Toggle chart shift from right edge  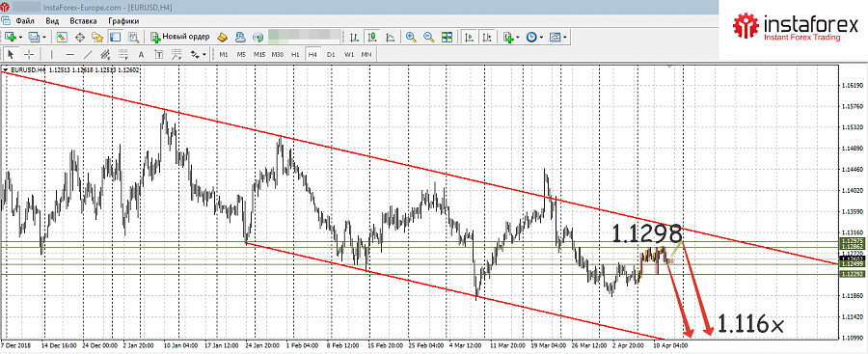tap(487, 37)
